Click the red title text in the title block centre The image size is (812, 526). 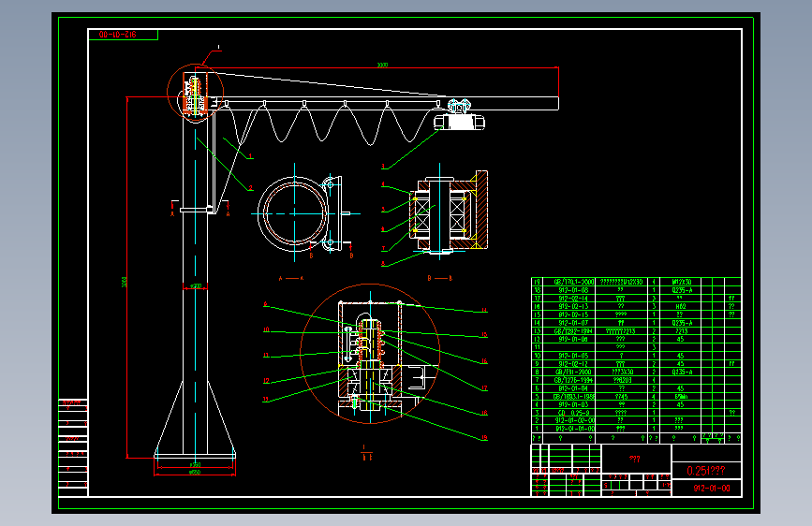point(634,459)
